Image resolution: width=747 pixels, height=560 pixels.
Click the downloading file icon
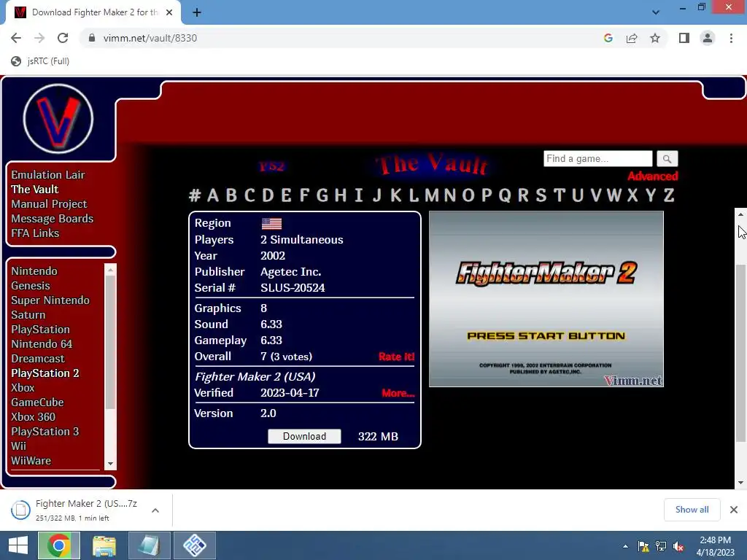20,510
